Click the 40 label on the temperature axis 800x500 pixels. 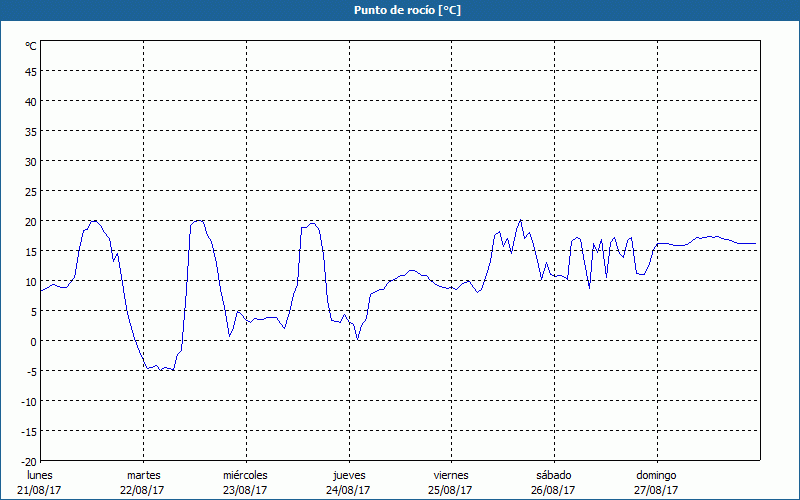[x=30, y=101]
